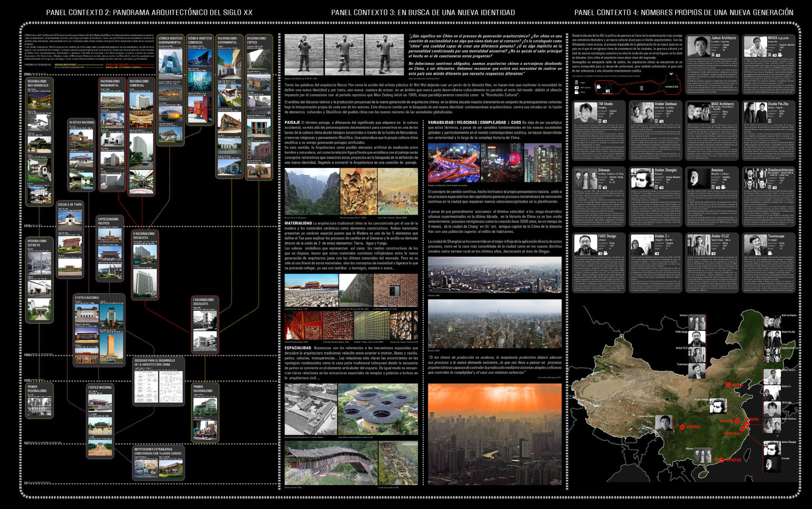Open the MAD Architects profile photo
The height and width of the screenshot is (509, 812).
point(698,113)
